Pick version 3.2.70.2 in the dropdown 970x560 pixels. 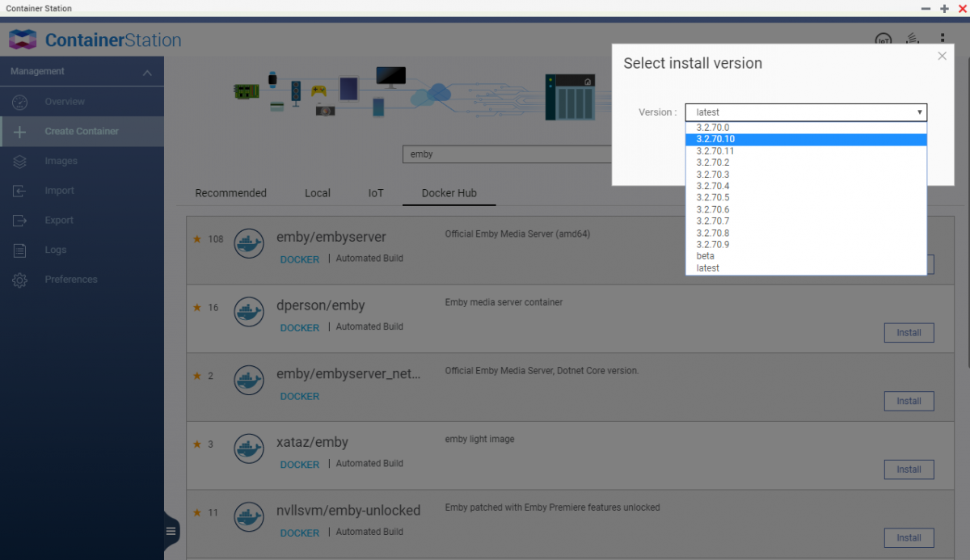(x=806, y=162)
